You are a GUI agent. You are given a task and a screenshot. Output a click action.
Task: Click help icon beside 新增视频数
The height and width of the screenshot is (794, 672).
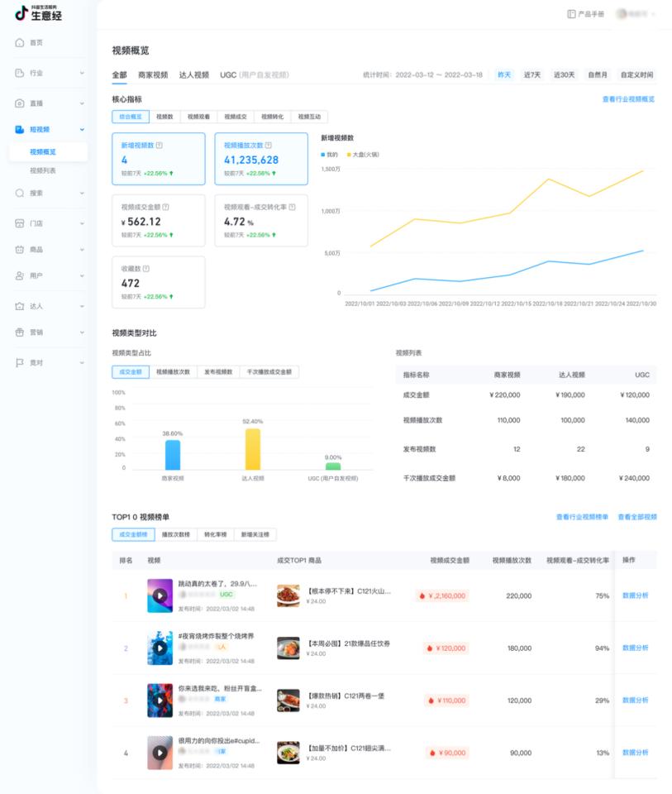point(159,146)
